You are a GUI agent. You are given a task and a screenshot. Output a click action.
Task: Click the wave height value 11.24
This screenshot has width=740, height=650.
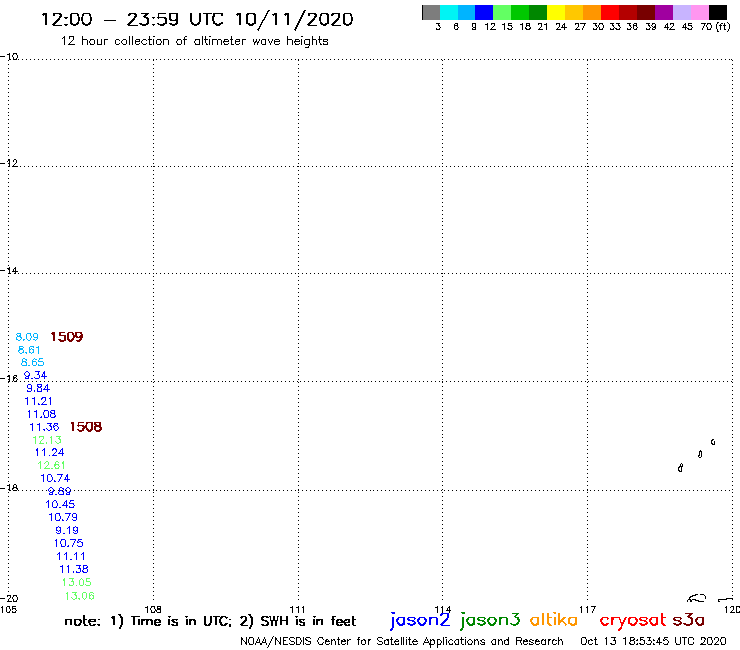coord(50,452)
